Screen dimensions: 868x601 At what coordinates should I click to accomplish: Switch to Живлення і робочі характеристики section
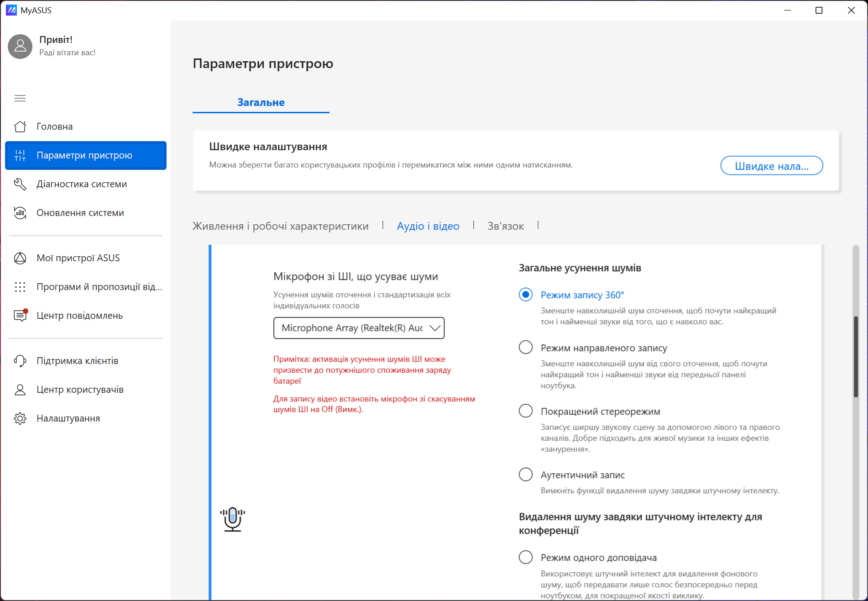(x=280, y=226)
